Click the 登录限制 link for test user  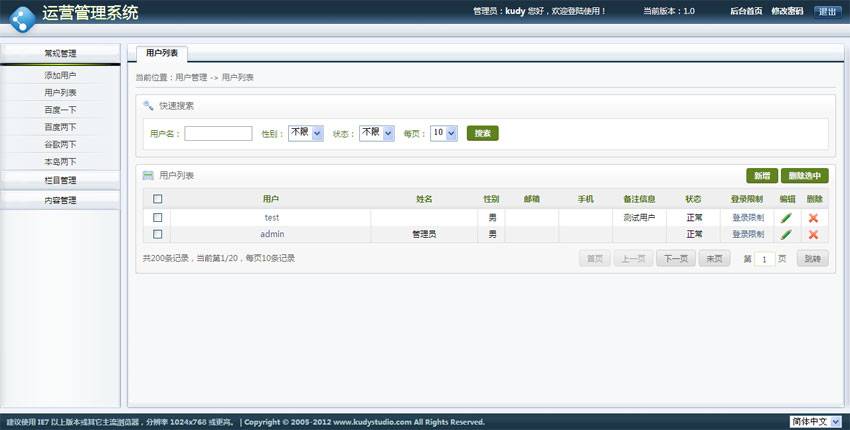pyautogui.click(x=747, y=218)
